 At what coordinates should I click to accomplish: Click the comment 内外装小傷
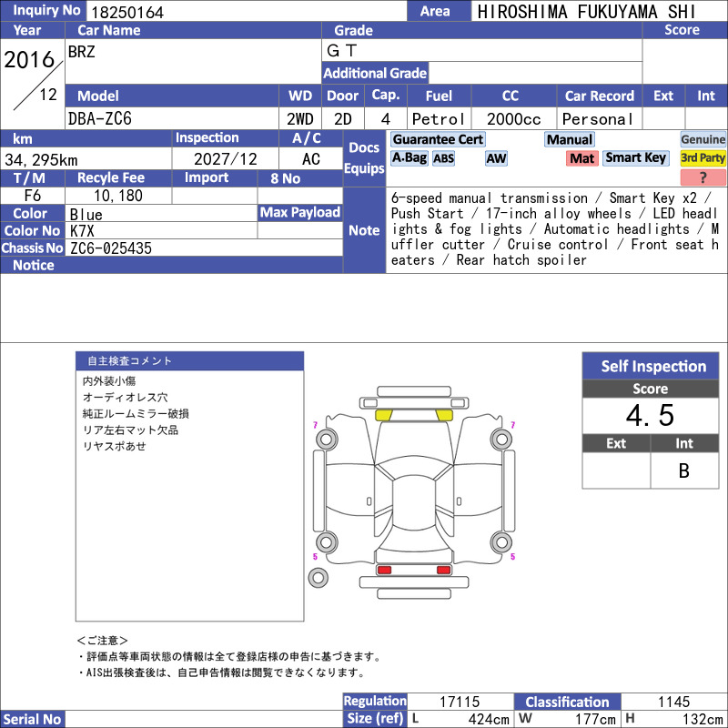[109, 381]
